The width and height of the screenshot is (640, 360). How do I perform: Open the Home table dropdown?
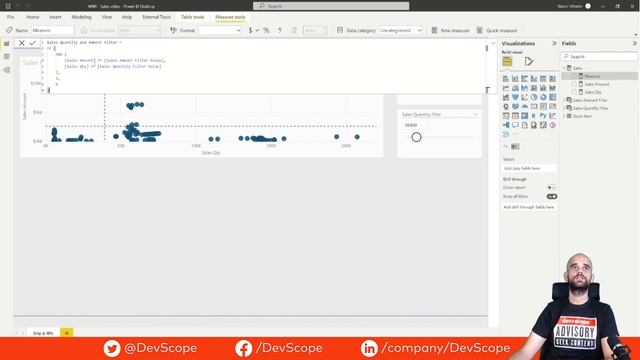pos(140,30)
